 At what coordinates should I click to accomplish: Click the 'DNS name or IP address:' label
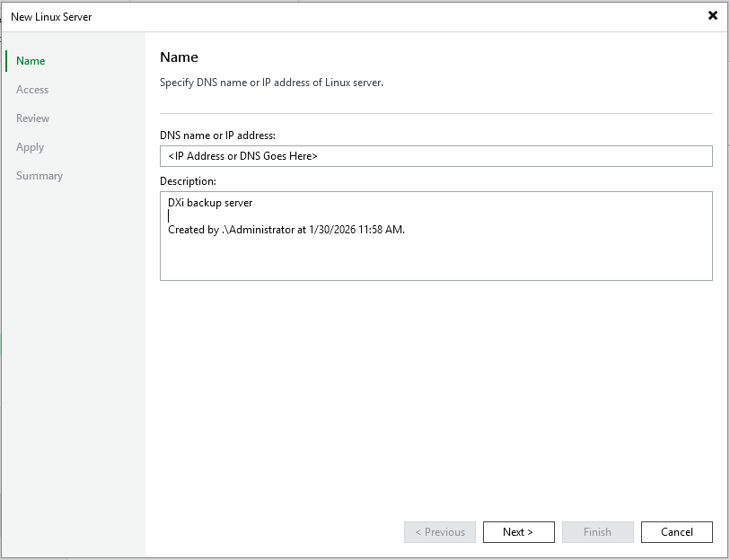pyautogui.click(x=217, y=136)
